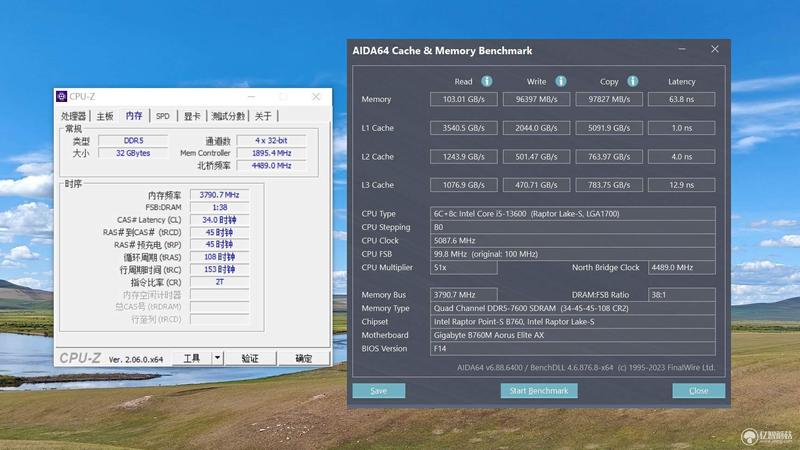Click the 4 x 32-bit channel value in CPU-Z

pos(271,140)
